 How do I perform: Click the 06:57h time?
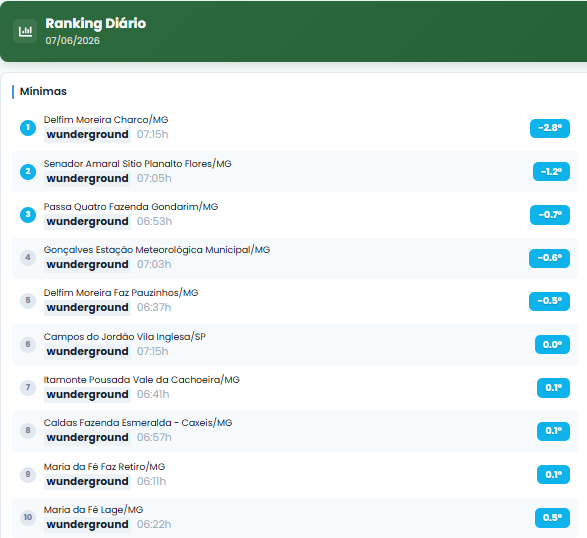coord(154,438)
